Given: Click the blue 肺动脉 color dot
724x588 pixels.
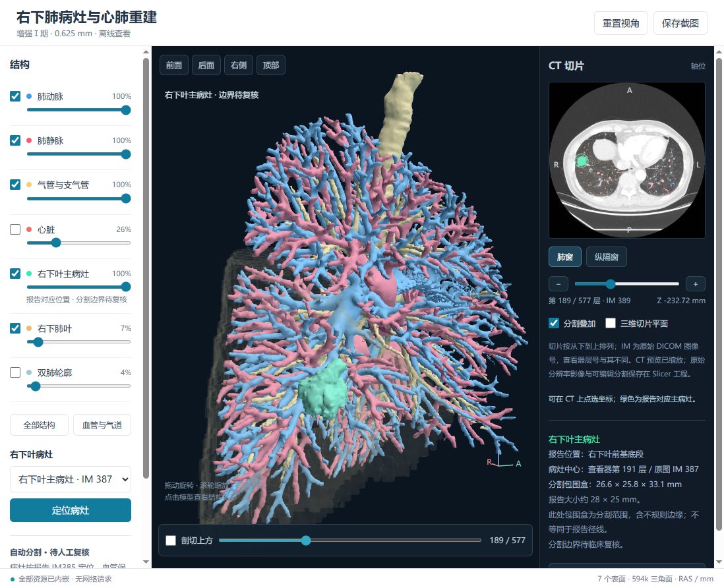Looking at the screenshot, I should (x=29, y=96).
